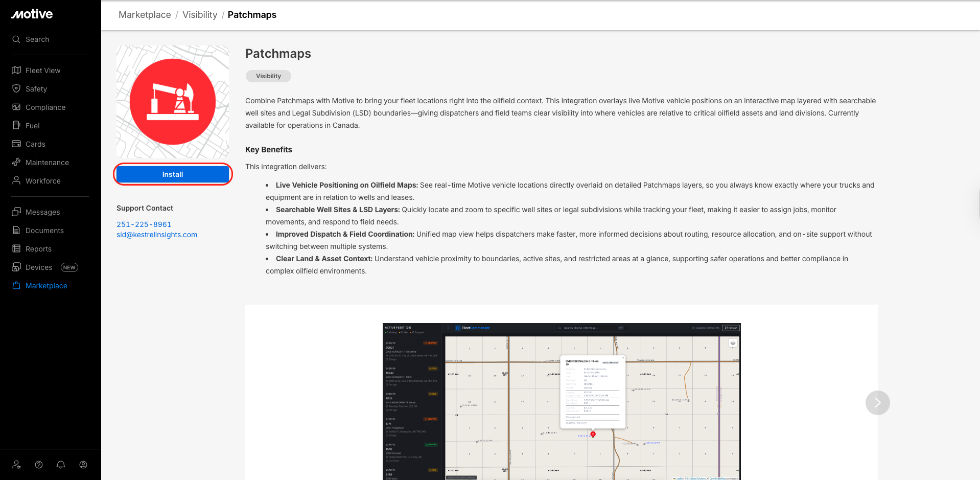Select Devices in the sidebar
This screenshot has width=980, height=480.
[39, 267]
